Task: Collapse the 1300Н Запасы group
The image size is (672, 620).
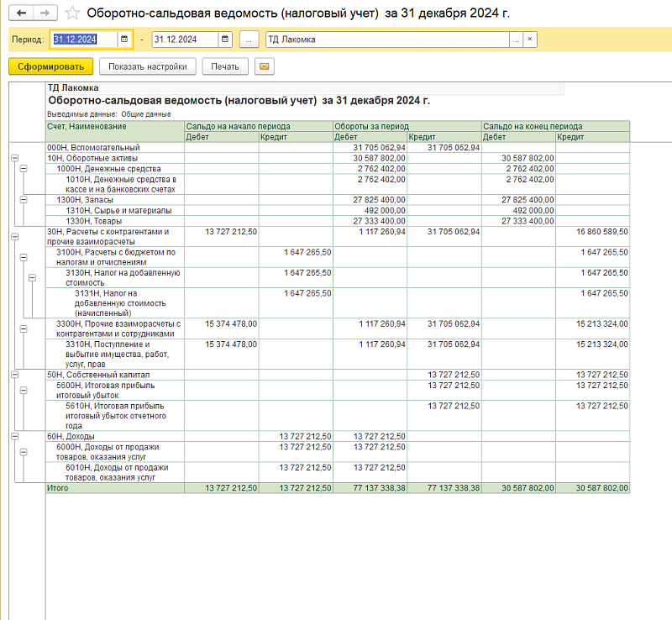Action: tap(24, 200)
